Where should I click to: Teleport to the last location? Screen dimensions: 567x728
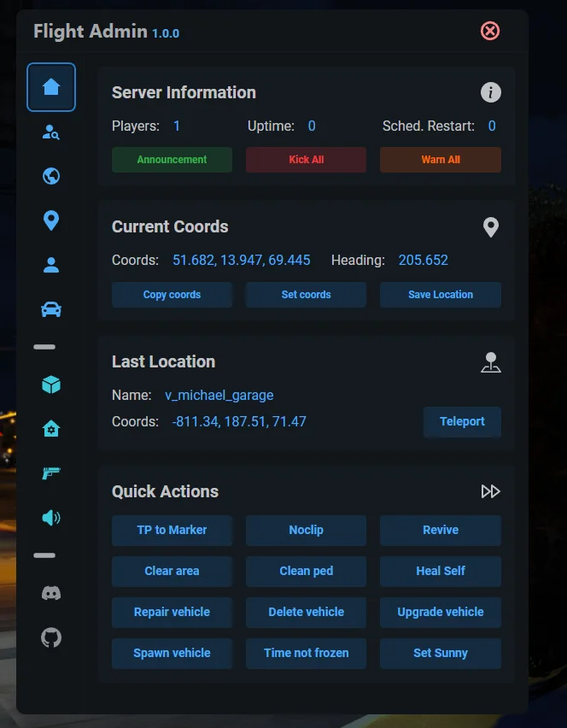click(x=462, y=421)
